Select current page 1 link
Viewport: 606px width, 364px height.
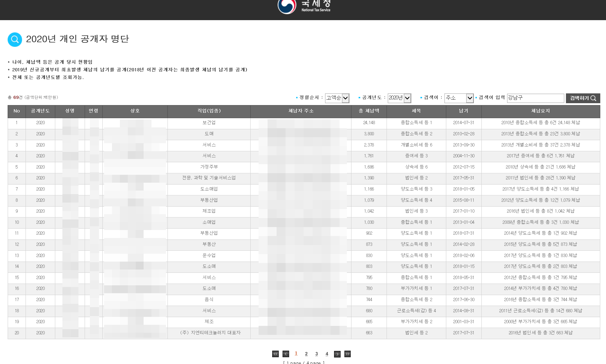pos(296,353)
